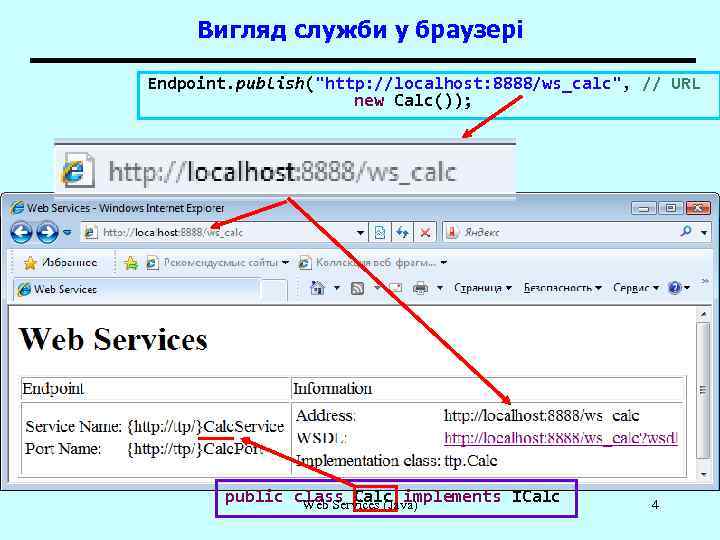The width and height of the screenshot is (720, 540).
Task: Open the Сервис menu
Action: (636, 288)
